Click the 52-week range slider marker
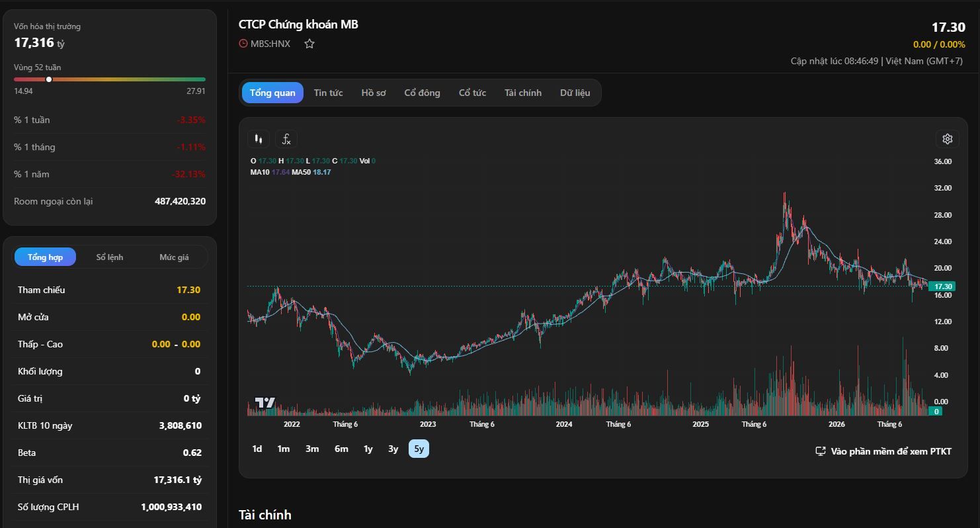This screenshot has width=980, height=528. (49, 79)
